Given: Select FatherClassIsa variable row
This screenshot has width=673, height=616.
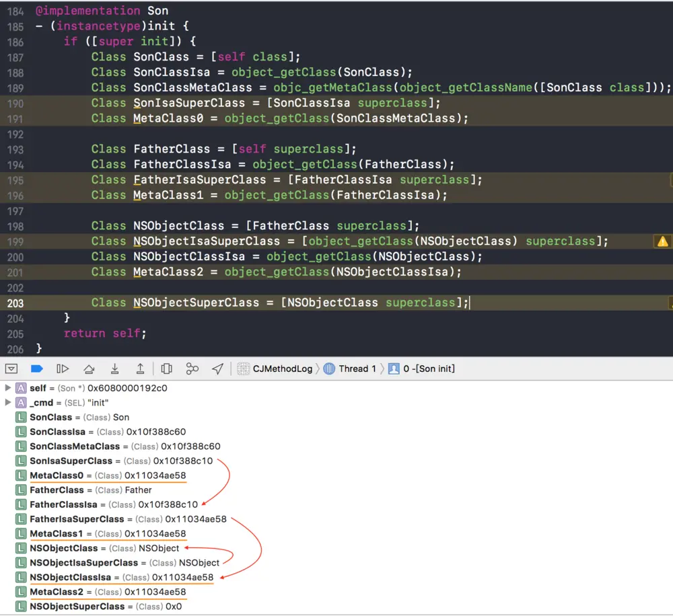Looking at the screenshot, I should [107, 504].
